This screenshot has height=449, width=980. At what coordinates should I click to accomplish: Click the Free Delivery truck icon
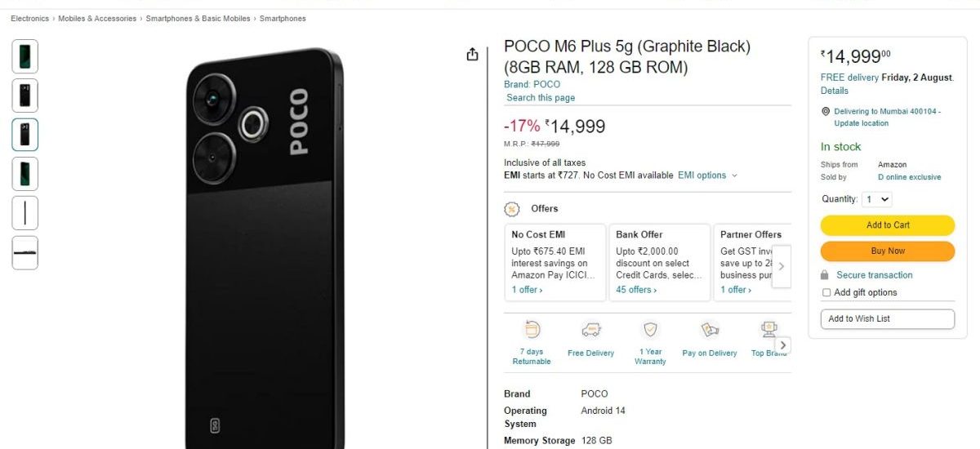pos(591,330)
